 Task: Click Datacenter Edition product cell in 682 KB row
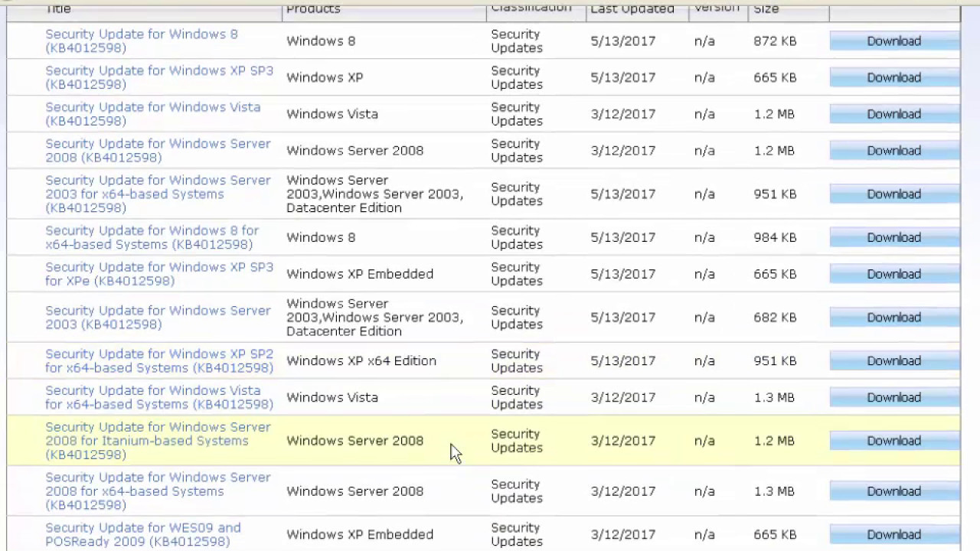[374, 318]
